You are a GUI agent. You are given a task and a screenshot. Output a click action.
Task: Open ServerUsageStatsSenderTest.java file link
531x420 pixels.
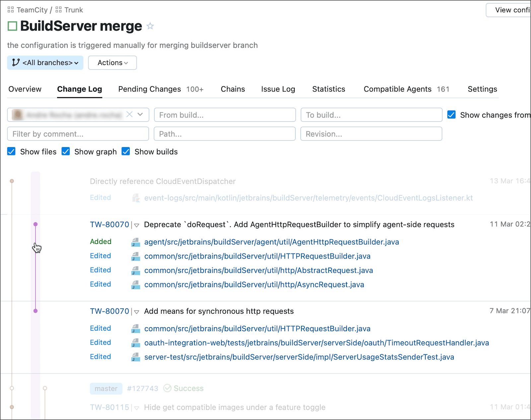tap(299, 357)
